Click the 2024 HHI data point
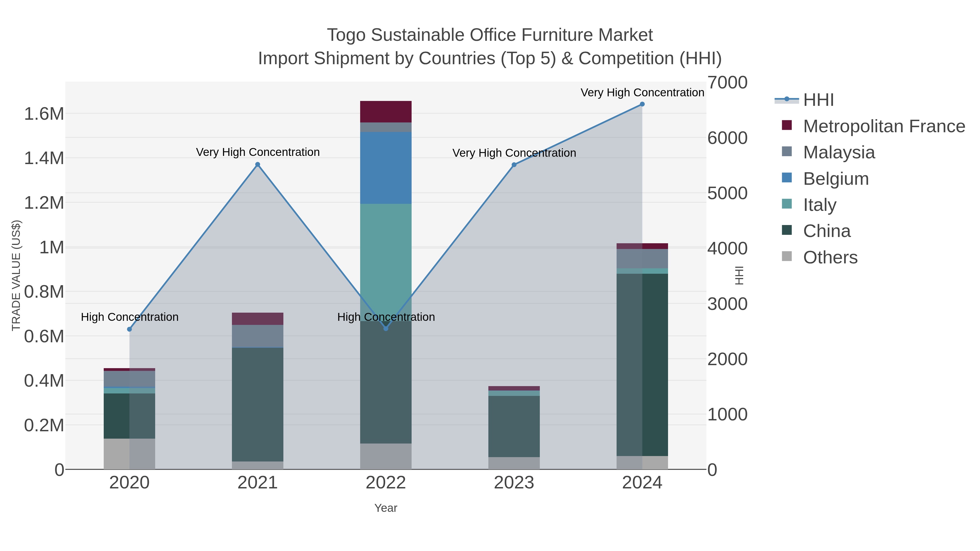 642,104
